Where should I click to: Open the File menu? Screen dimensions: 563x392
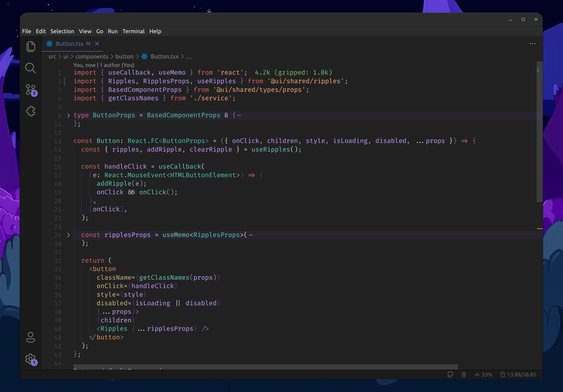coord(26,31)
